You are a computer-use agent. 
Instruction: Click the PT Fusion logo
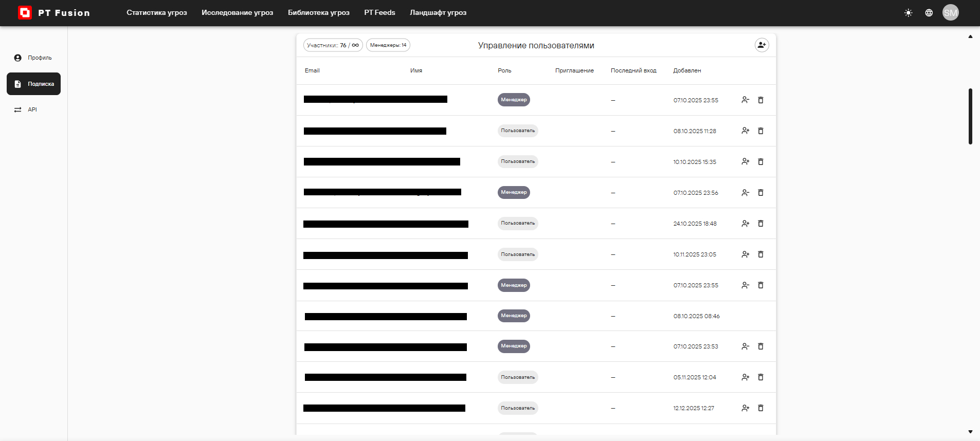pos(54,13)
